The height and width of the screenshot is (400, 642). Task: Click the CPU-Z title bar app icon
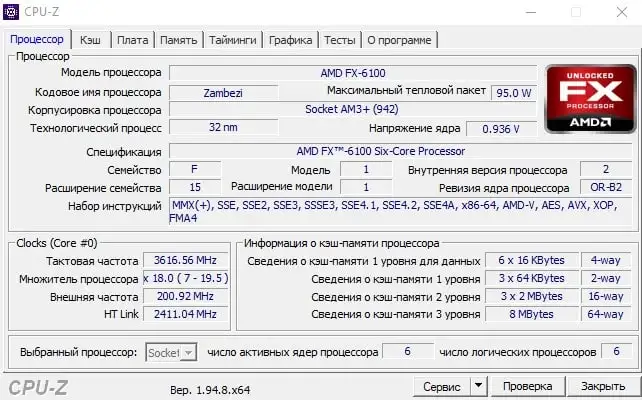click(x=11, y=12)
